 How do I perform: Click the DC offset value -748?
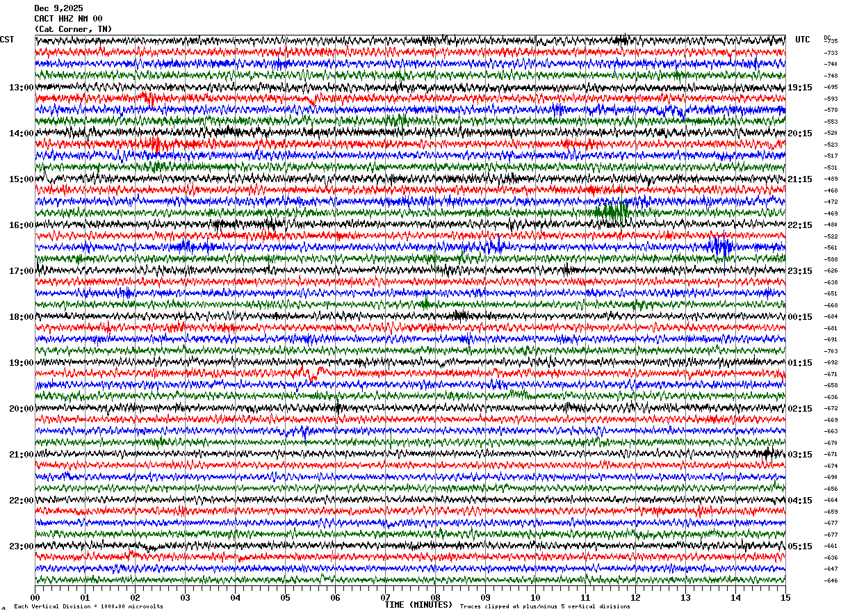click(831, 76)
